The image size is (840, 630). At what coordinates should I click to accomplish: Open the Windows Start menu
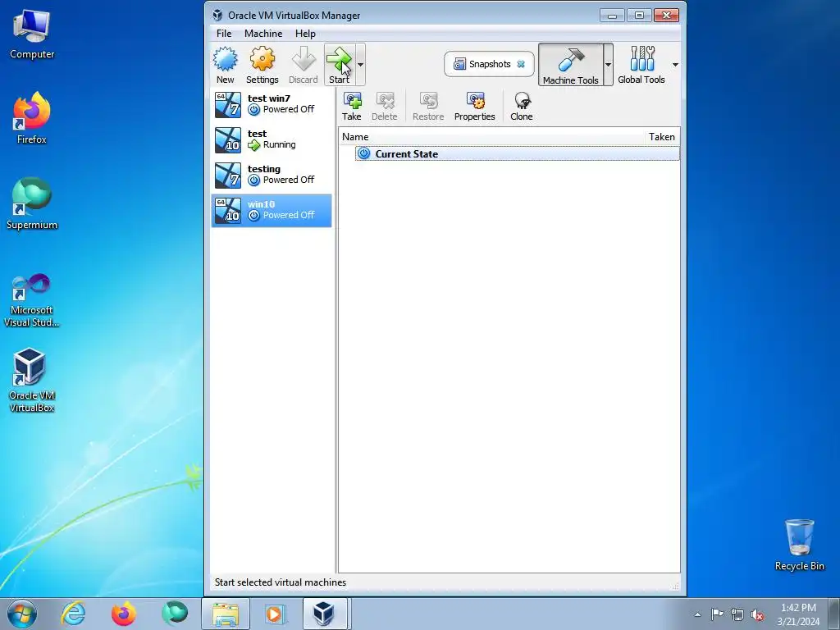click(22, 614)
